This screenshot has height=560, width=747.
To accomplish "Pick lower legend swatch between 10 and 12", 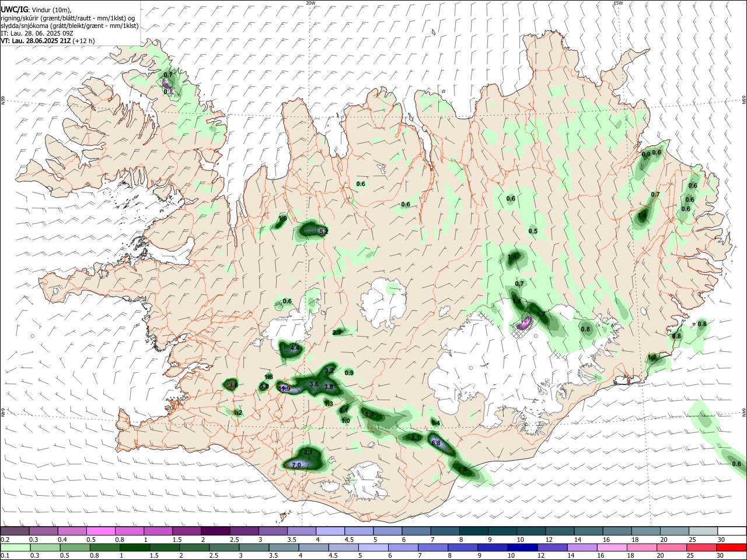I will click(x=523, y=547).
